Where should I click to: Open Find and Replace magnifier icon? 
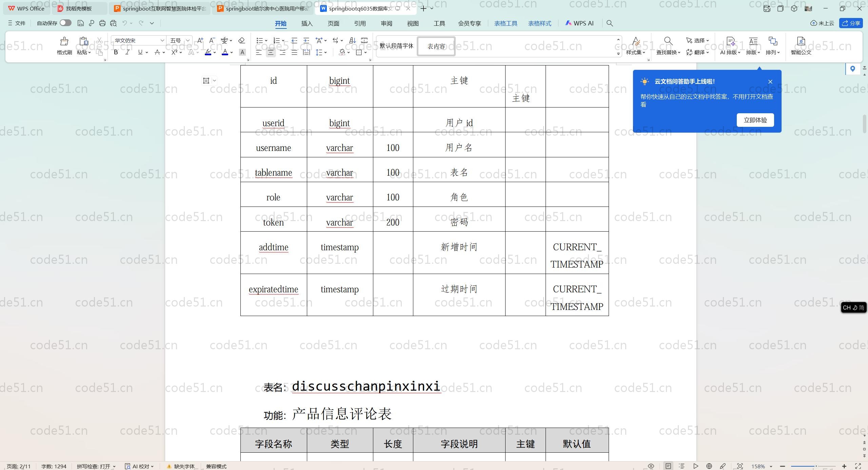(x=668, y=41)
